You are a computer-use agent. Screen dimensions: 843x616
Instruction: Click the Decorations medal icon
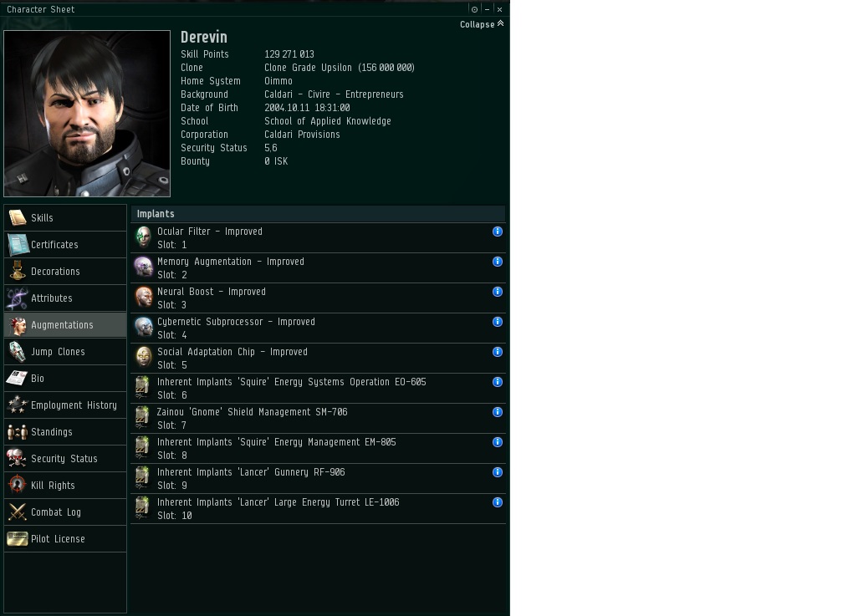[x=17, y=271]
